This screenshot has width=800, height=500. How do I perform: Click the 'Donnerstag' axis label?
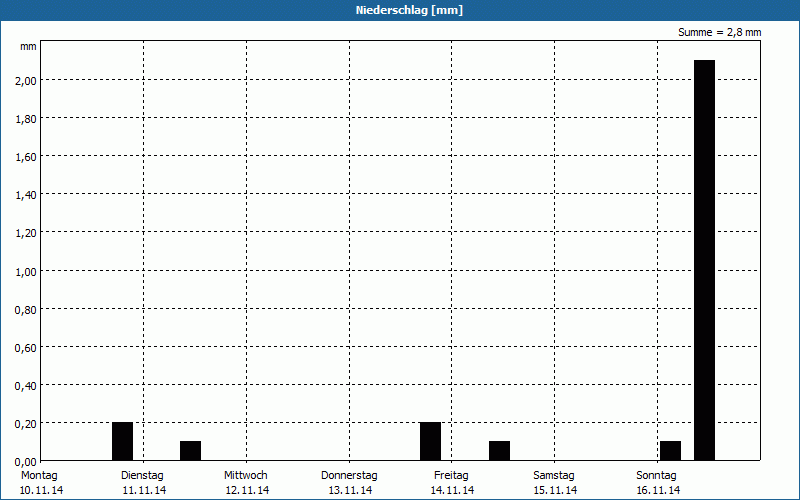pos(349,476)
